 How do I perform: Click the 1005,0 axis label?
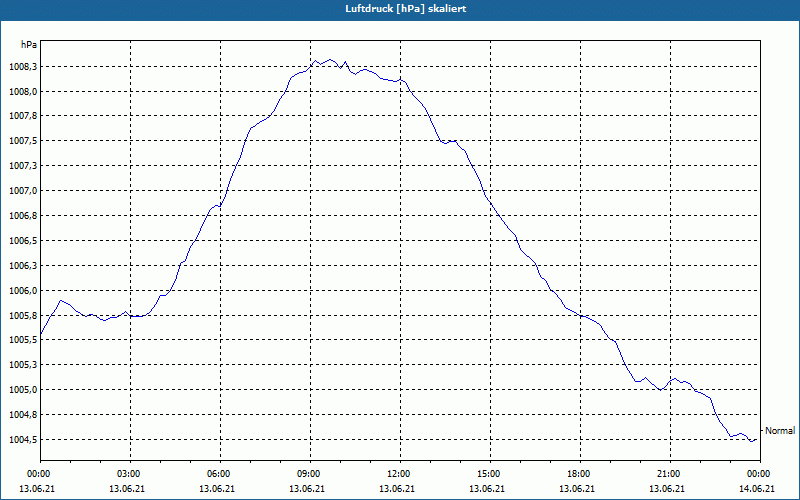tap(23, 390)
